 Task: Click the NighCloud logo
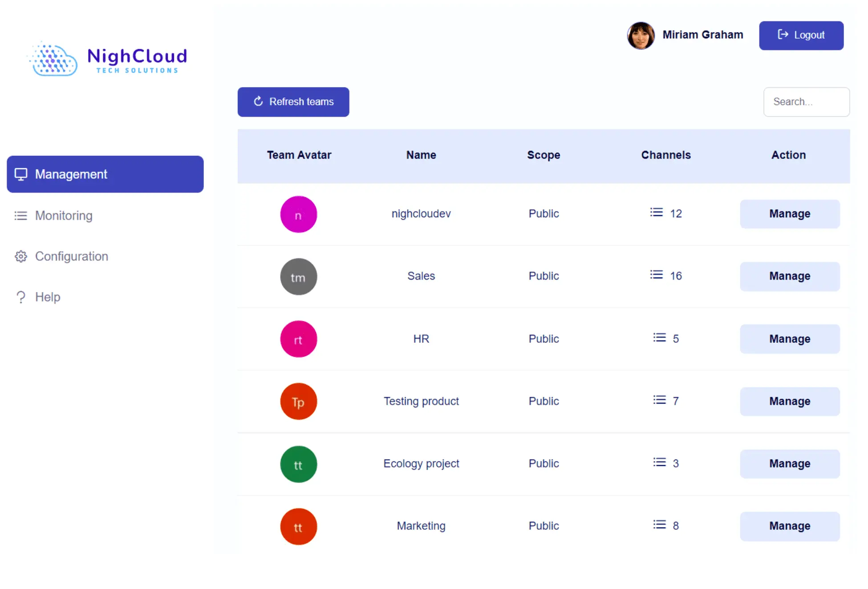[x=108, y=60]
